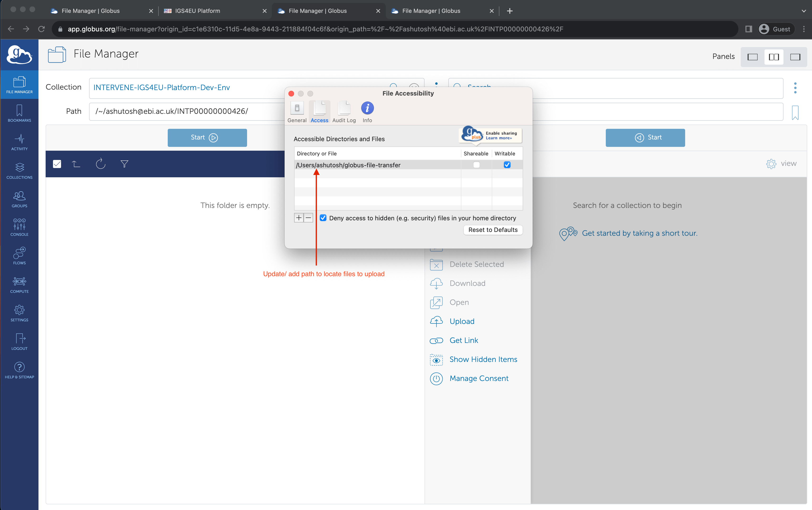Click the refresh list icon

(100, 164)
